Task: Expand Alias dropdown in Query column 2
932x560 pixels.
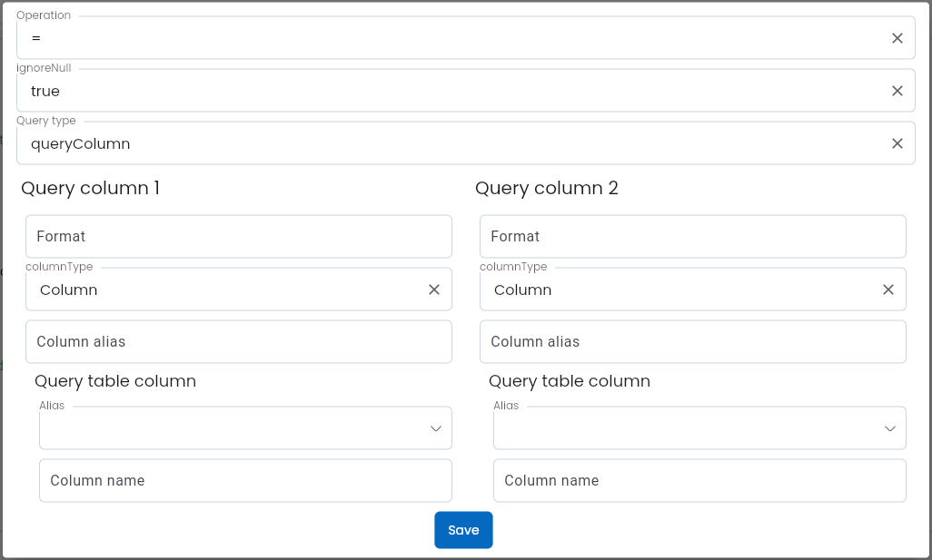Action: coord(890,428)
